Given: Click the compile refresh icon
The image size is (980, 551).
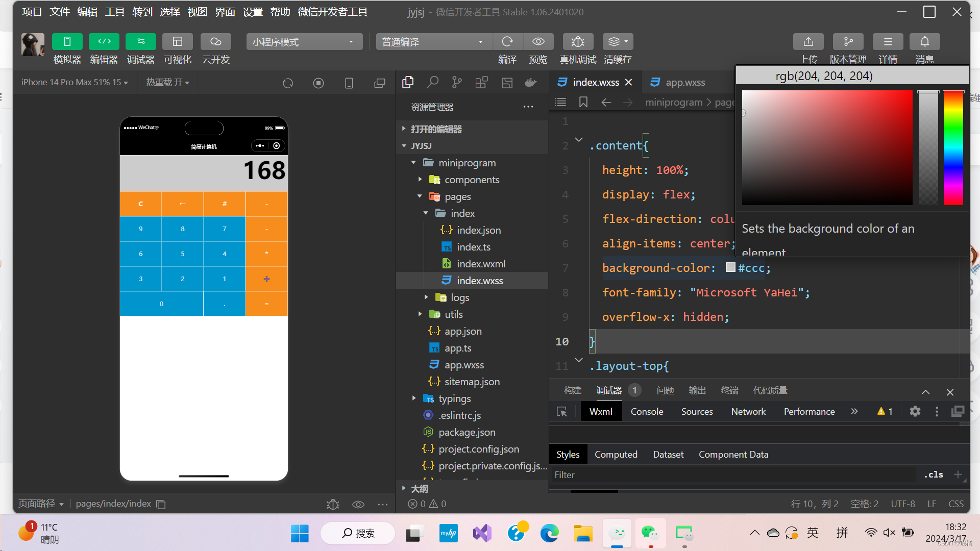Looking at the screenshot, I should point(507,42).
